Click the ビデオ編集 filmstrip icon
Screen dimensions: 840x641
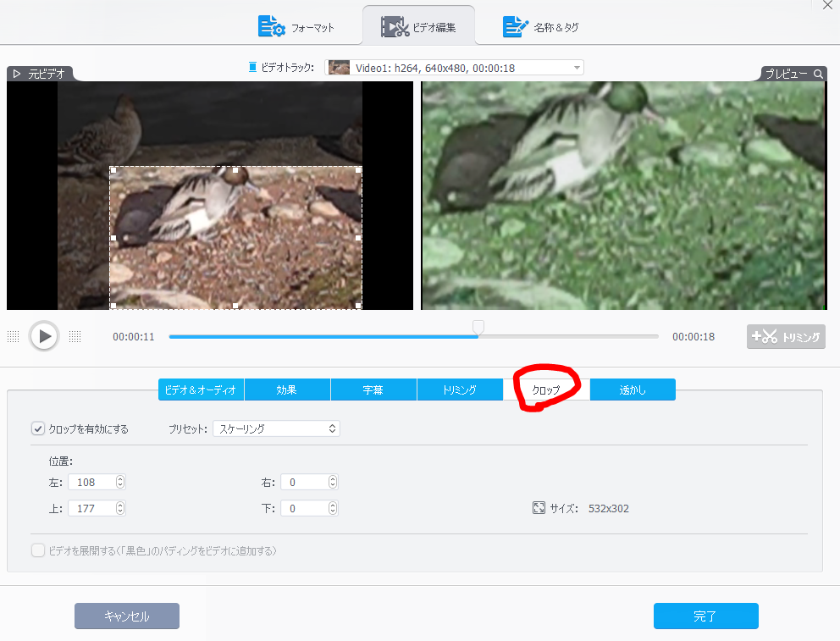coord(394,26)
